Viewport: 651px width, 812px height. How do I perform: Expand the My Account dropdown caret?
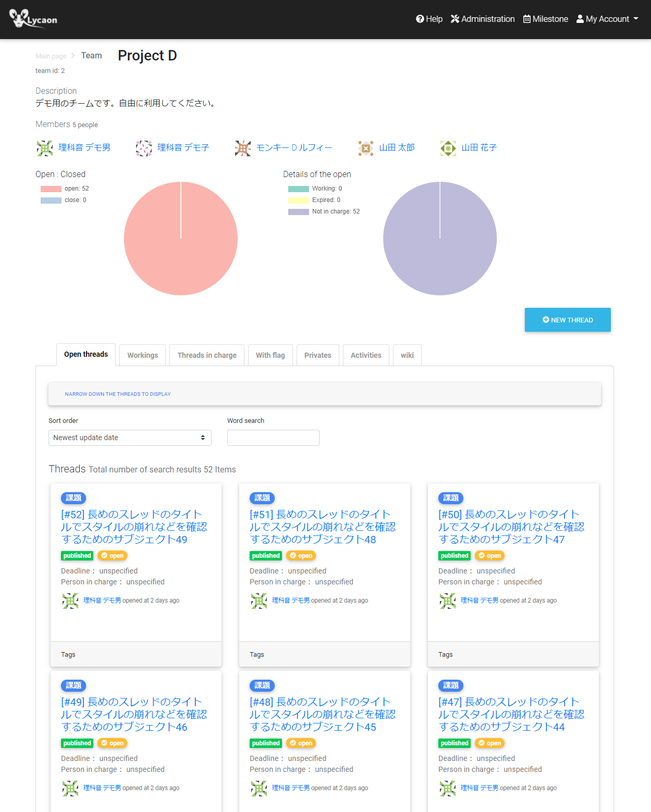(x=636, y=19)
